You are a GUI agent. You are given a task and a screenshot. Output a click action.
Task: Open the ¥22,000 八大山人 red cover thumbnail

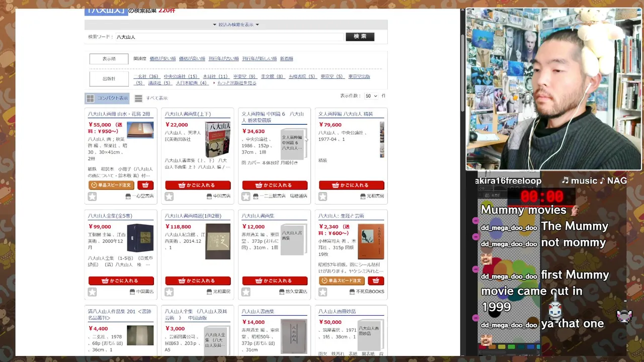coord(217,139)
